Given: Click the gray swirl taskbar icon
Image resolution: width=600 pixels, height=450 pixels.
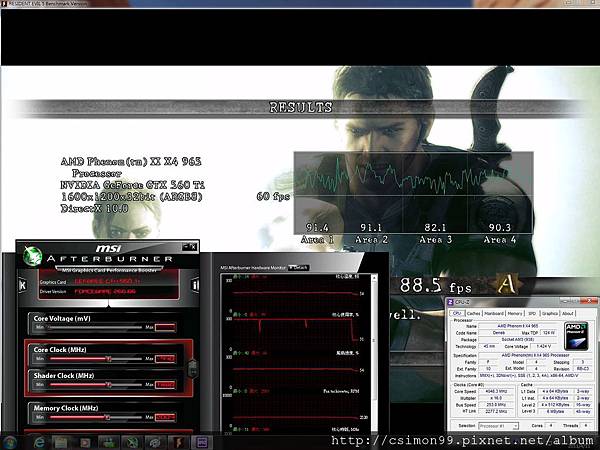Looking at the screenshot, I should click(155, 443).
